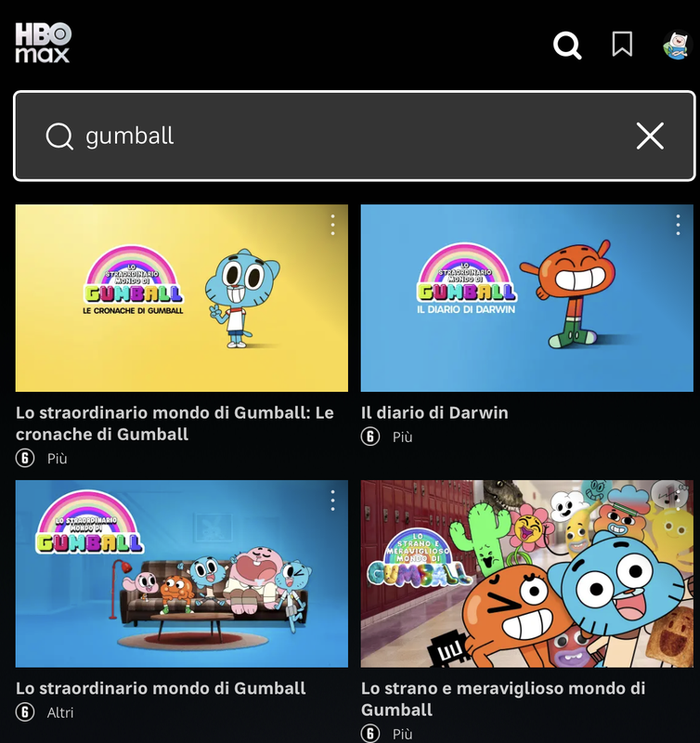Select the title Il diario di Darwin
Screen dimensions: 700x743
pos(434,412)
